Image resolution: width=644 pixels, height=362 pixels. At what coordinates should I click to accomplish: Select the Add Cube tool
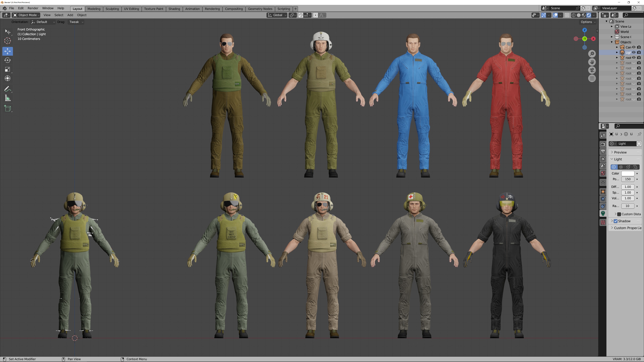(x=8, y=108)
